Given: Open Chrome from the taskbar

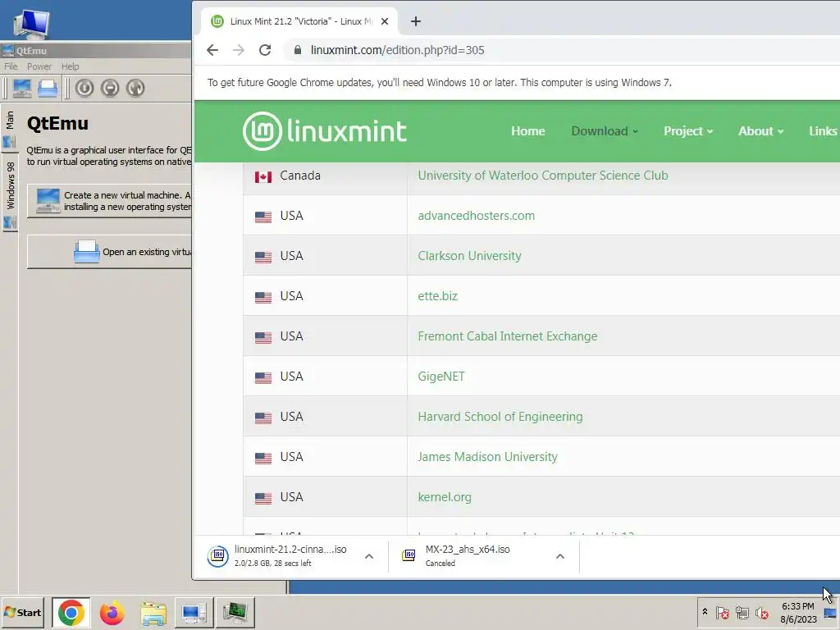Looking at the screenshot, I should tap(71, 612).
